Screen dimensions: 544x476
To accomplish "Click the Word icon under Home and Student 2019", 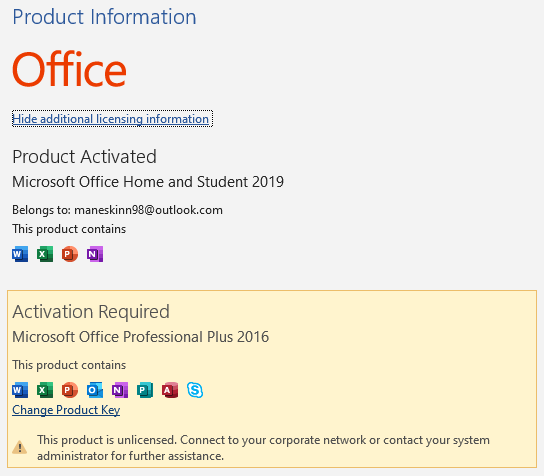I will click(x=20, y=254).
